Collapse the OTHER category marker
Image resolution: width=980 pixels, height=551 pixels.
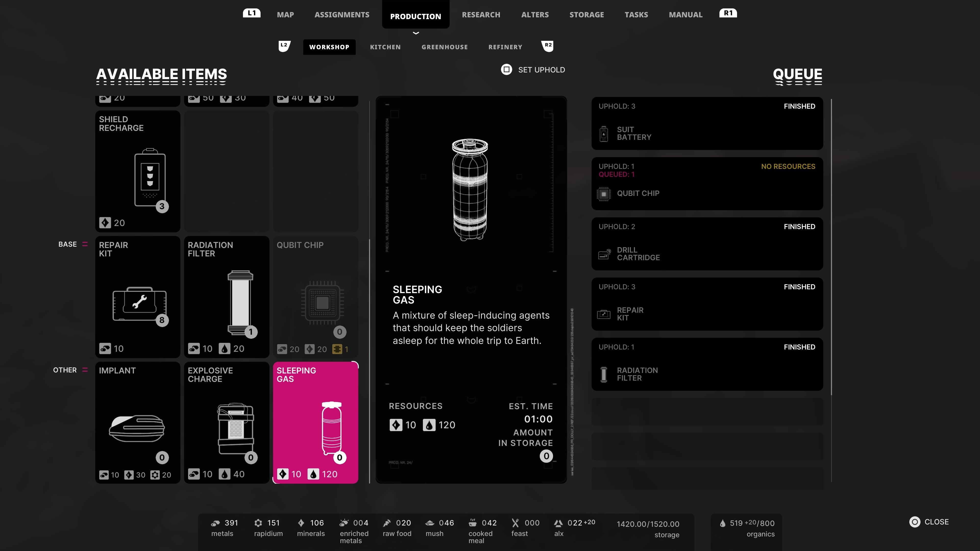coord(85,370)
